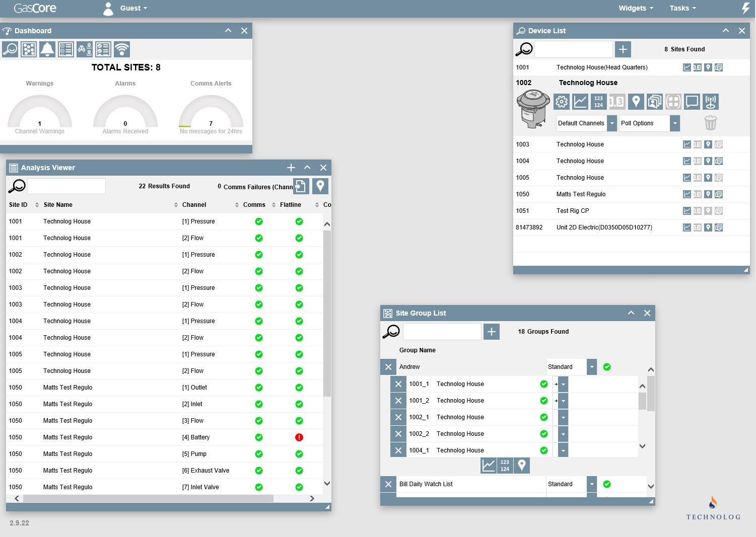Click the add site plus button in Device List
Viewport: 756px width, 537px height.
click(x=623, y=49)
